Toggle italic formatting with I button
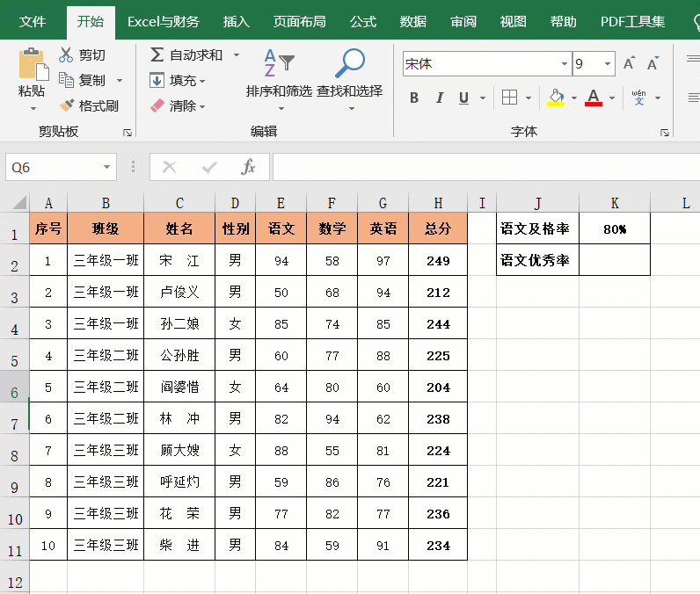Screen dimensions: 700x594 pyautogui.click(x=440, y=98)
